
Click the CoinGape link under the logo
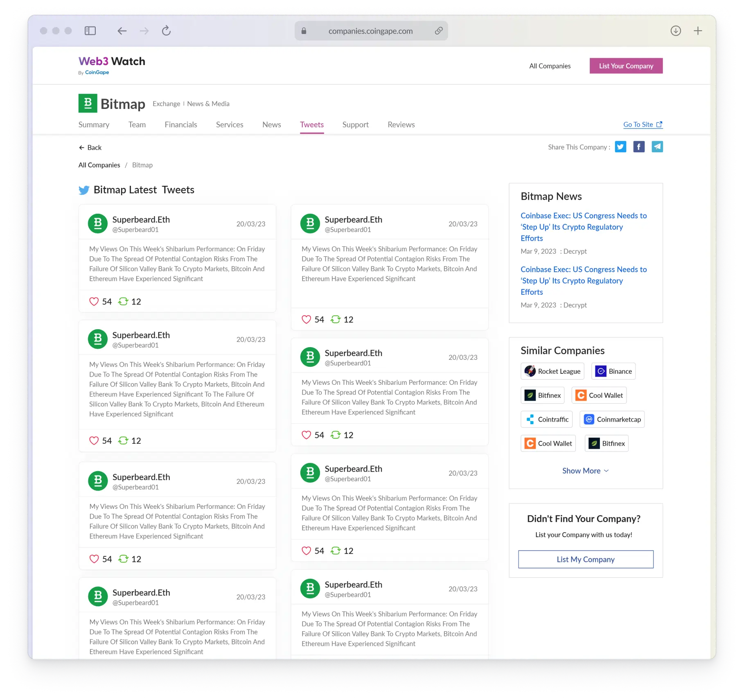(97, 72)
